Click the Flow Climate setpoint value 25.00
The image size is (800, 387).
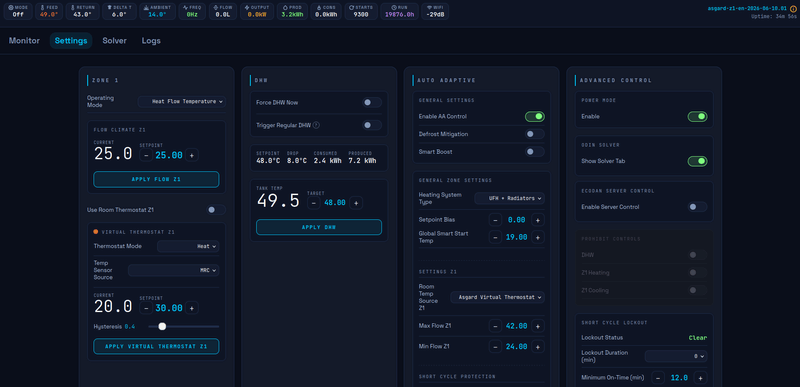169,155
